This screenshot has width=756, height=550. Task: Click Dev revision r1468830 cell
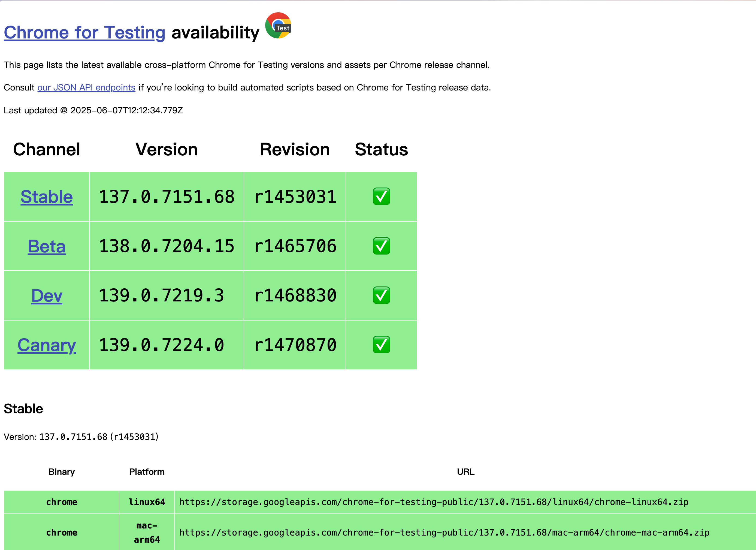(x=295, y=296)
